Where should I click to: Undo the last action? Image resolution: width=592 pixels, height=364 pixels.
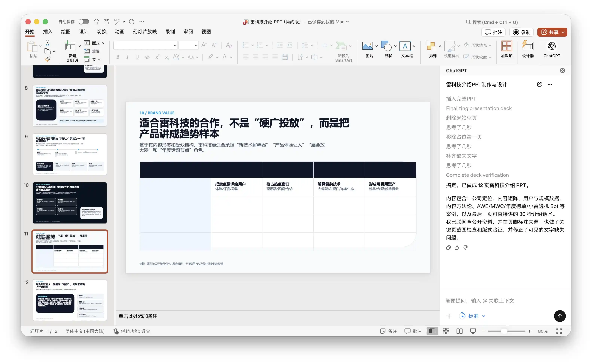117,22
